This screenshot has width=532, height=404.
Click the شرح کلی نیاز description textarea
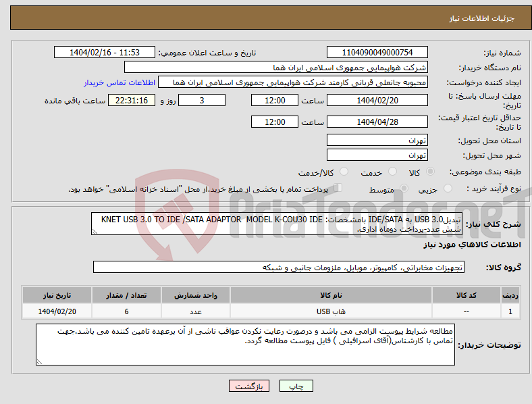point(277,224)
